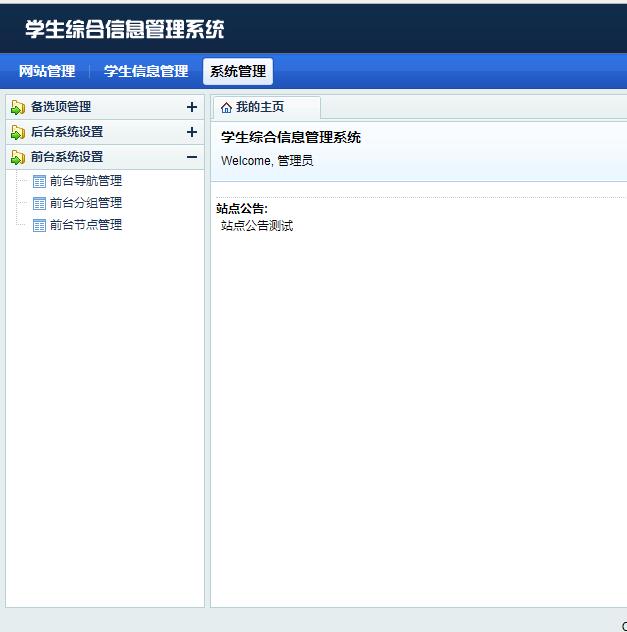Click the table icon for 前台分组管理
The image size is (627, 632).
(x=39, y=203)
